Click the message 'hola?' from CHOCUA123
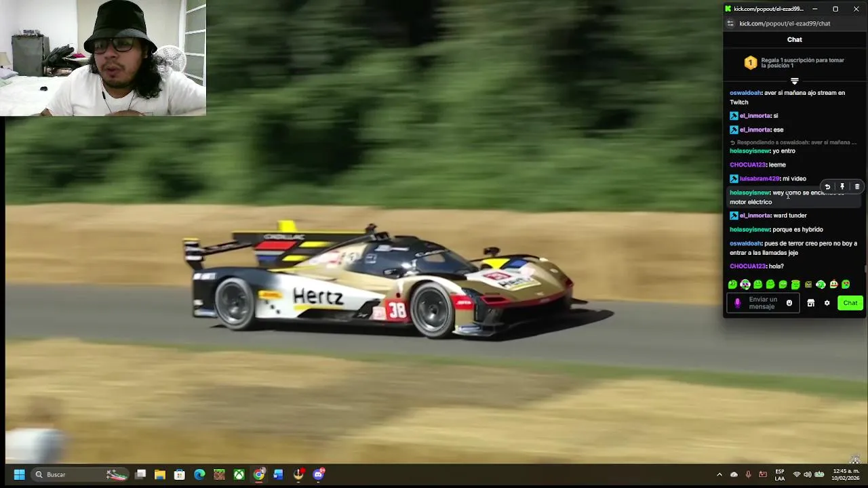 coord(776,266)
